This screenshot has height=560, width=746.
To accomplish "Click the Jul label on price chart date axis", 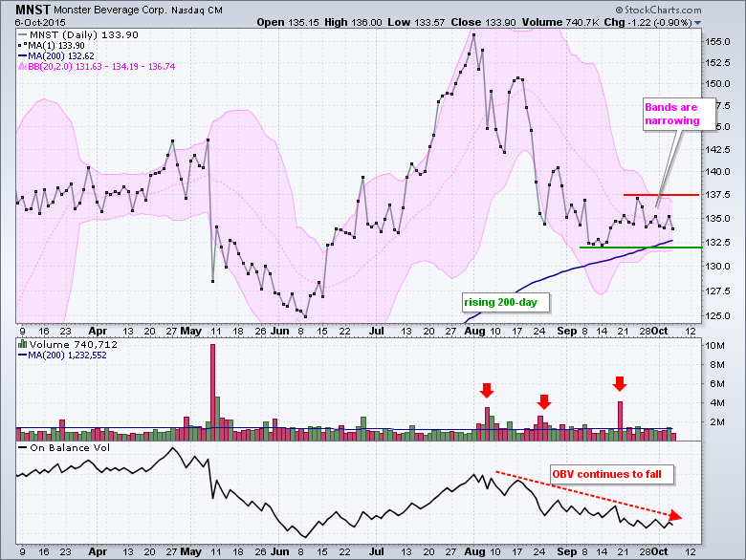I will point(376,332).
